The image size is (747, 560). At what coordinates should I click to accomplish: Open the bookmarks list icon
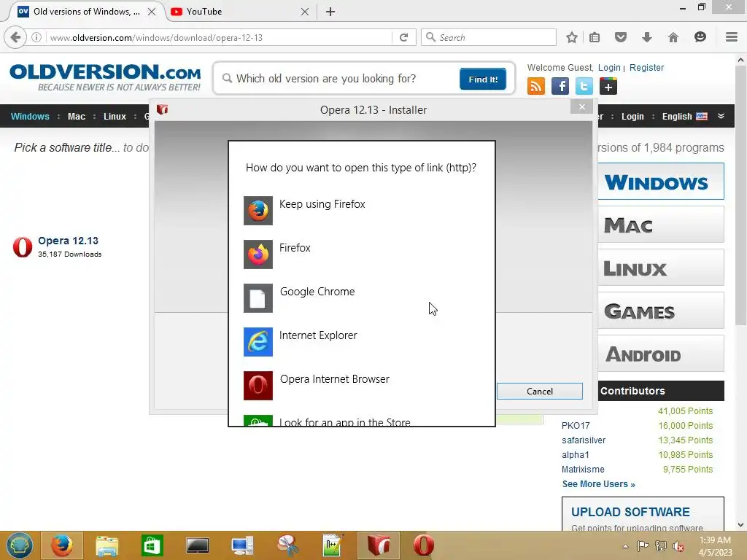(x=595, y=37)
